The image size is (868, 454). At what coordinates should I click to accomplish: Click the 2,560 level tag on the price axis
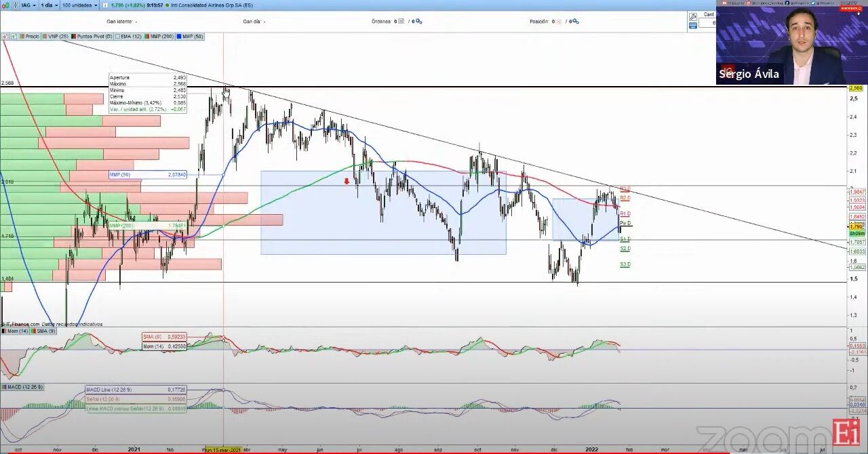(856, 88)
